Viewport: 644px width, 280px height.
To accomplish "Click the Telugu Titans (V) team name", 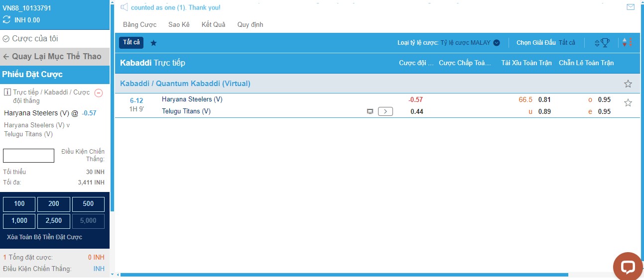I will [186, 111].
